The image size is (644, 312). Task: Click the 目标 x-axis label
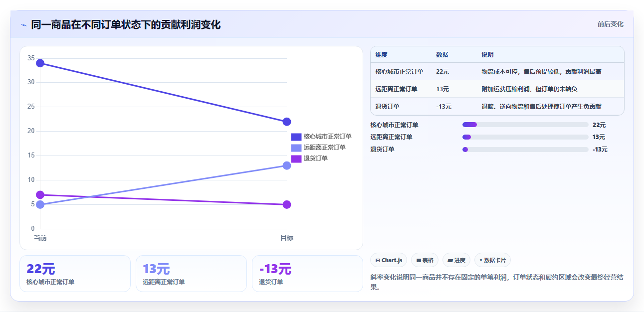click(287, 238)
